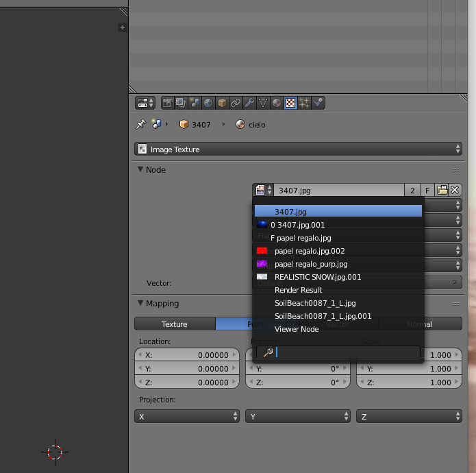Collapse the Node panel section
The width and height of the screenshot is (476, 473).
(141, 169)
